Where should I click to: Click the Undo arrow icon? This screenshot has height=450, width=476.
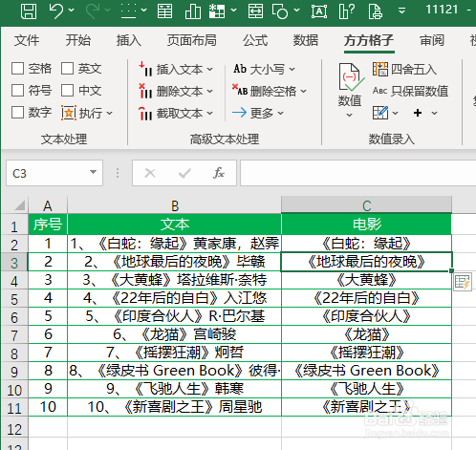click(x=56, y=11)
